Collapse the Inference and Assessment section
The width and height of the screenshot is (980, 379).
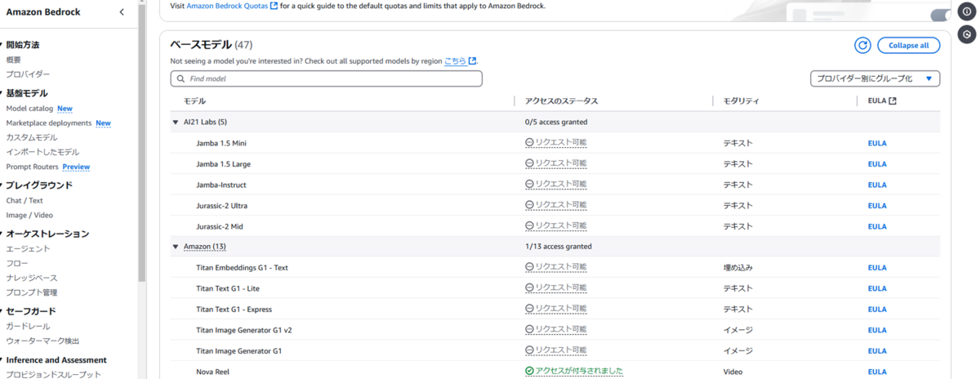click(2, 360)
